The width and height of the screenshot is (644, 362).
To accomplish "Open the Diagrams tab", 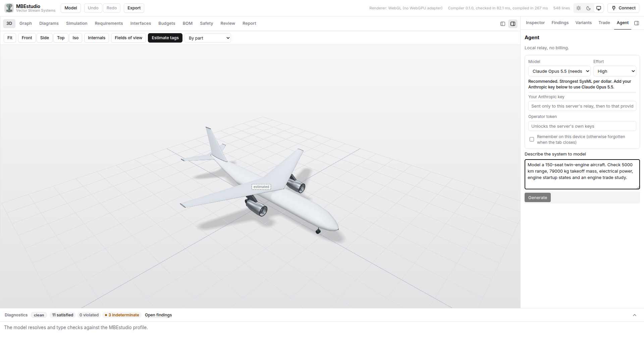I will [x=49, y=23].
